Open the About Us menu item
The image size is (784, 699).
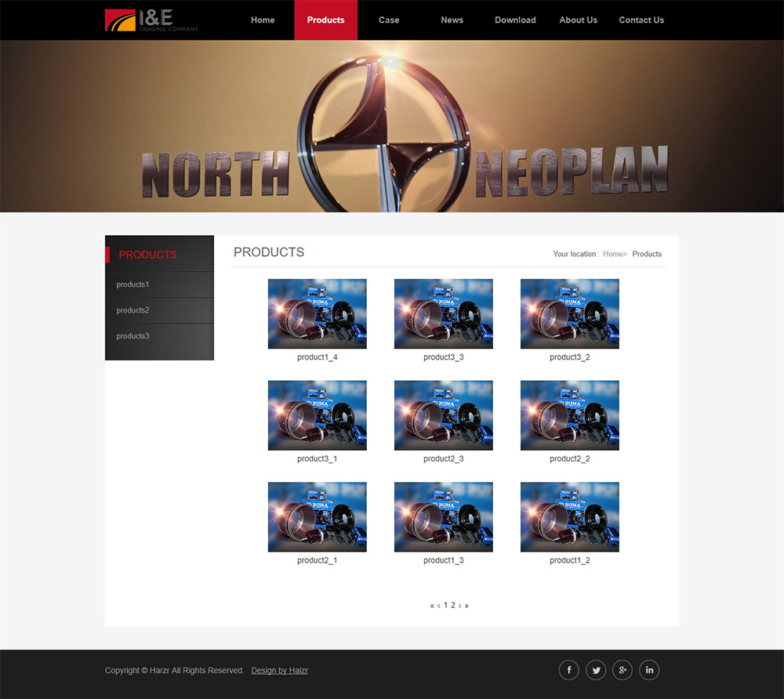coord(578,20)
